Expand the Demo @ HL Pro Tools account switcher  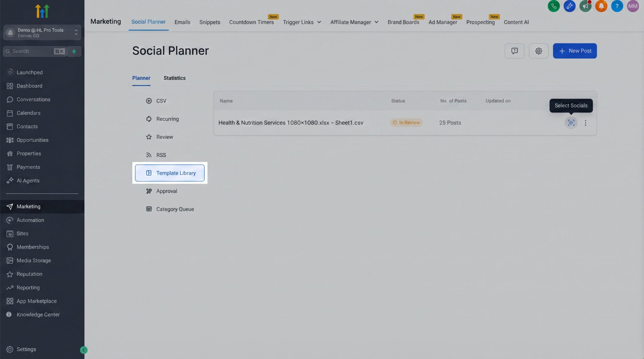coord(42,32)
